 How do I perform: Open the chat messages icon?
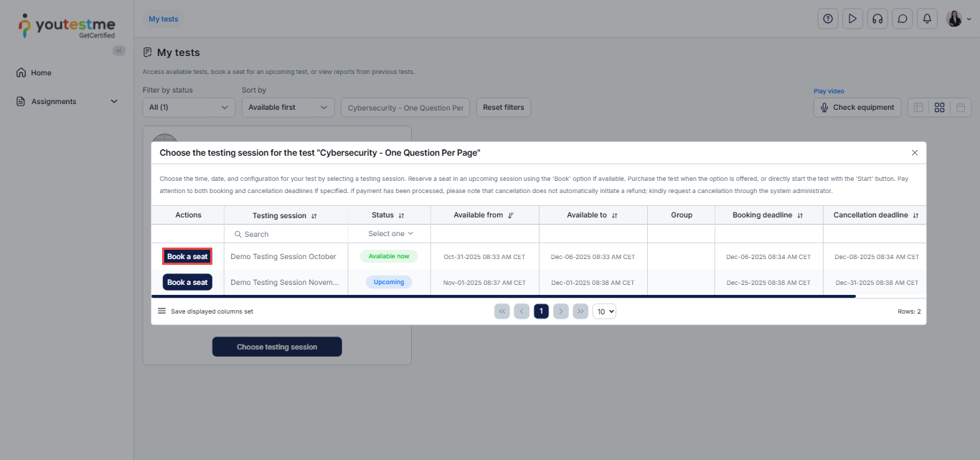(902, 19)
